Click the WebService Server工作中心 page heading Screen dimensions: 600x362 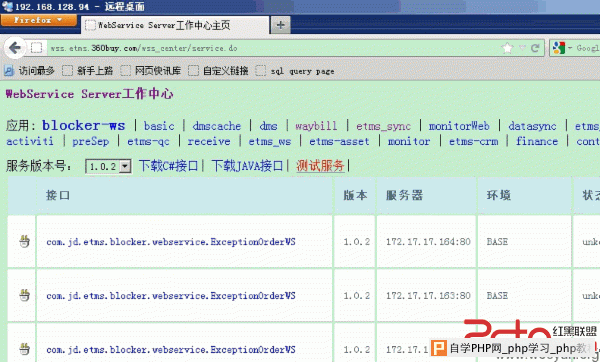(89, 94)
